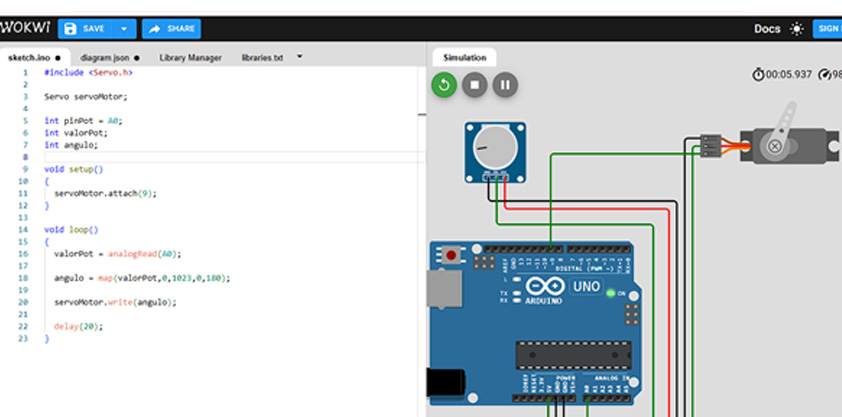Click the Arduino ON power LED

point(610,293)
